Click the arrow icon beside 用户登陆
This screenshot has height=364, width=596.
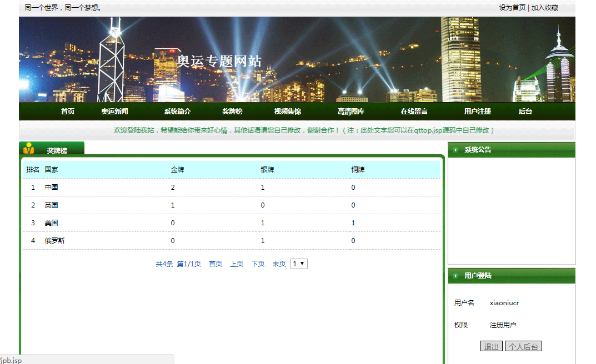455,276
